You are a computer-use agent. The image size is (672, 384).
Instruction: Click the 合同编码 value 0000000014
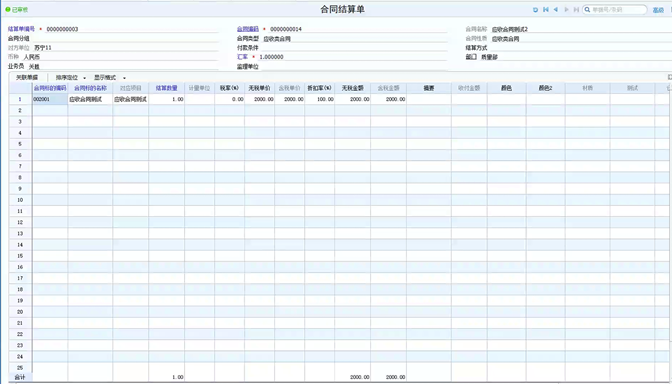point(286,29)
